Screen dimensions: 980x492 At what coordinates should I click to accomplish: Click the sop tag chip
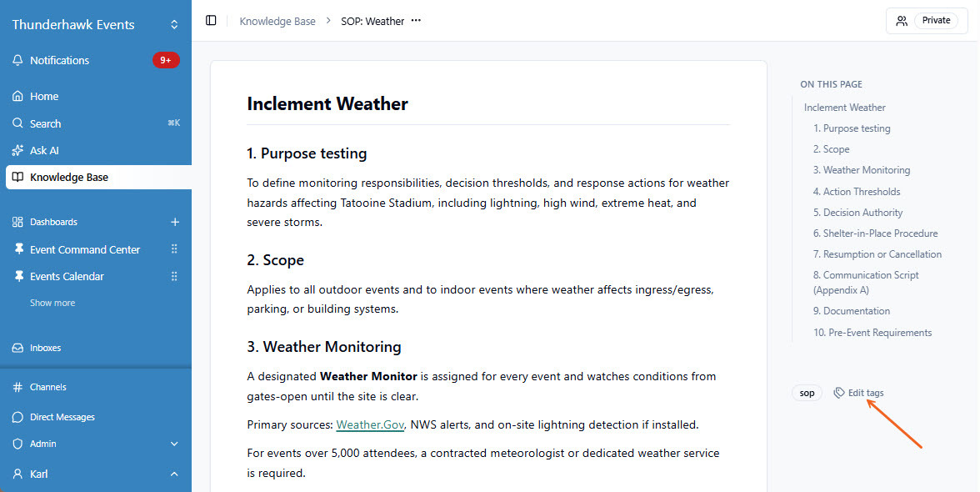pyautogui.click(x=807, y=394)
